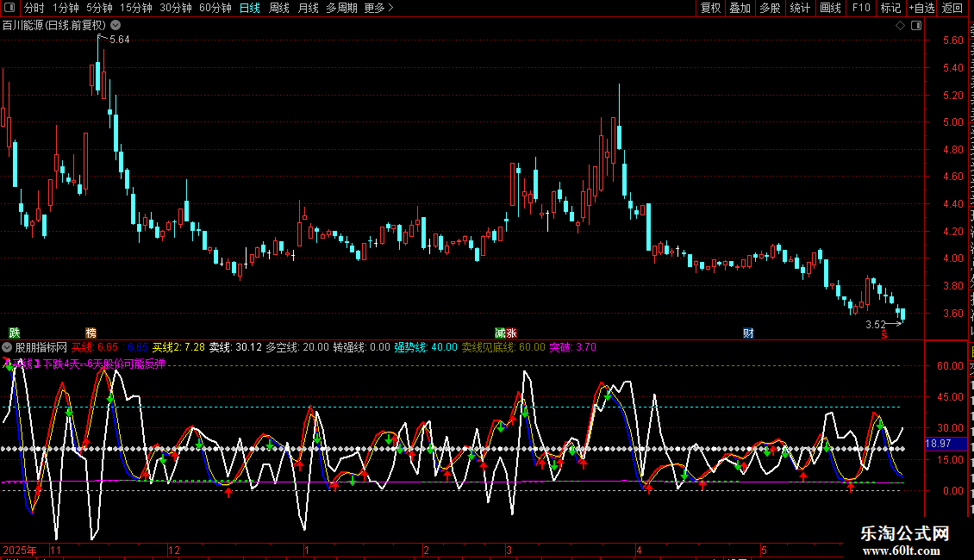The width and height of the screenshot is (974, 560).
Task: Switch to 月线 monthly chart
Action: pyautogui.click(x=308, y=8)
